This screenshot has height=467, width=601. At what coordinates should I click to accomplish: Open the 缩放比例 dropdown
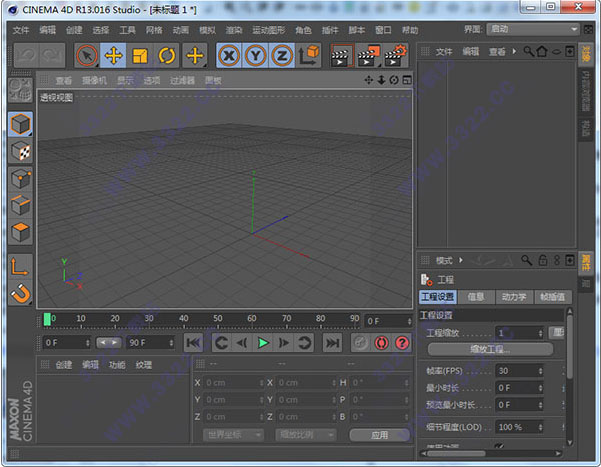pos(305,435)
